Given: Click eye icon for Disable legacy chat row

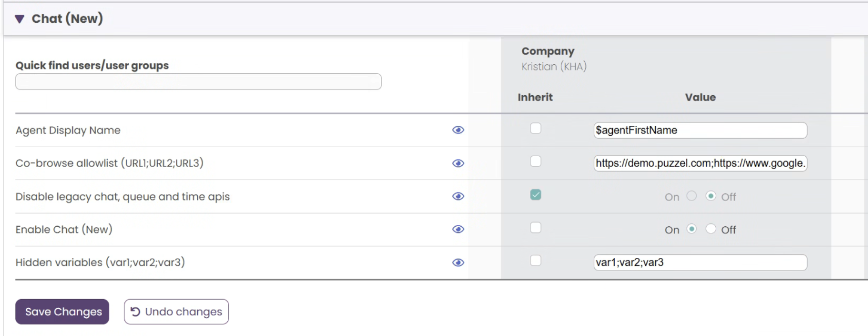Looking at the screenshot, I should (458, 196).
